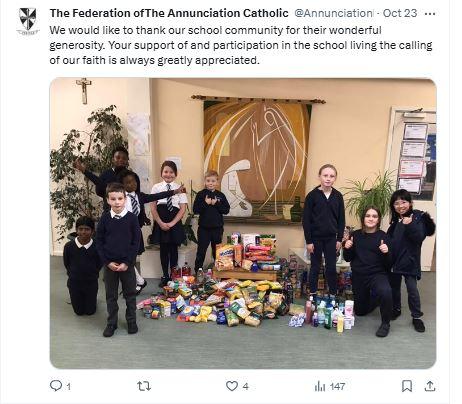Viewport: 462px width, 404px height.
Task: Enlarge the food donation photo
Action: click(243, 223)
